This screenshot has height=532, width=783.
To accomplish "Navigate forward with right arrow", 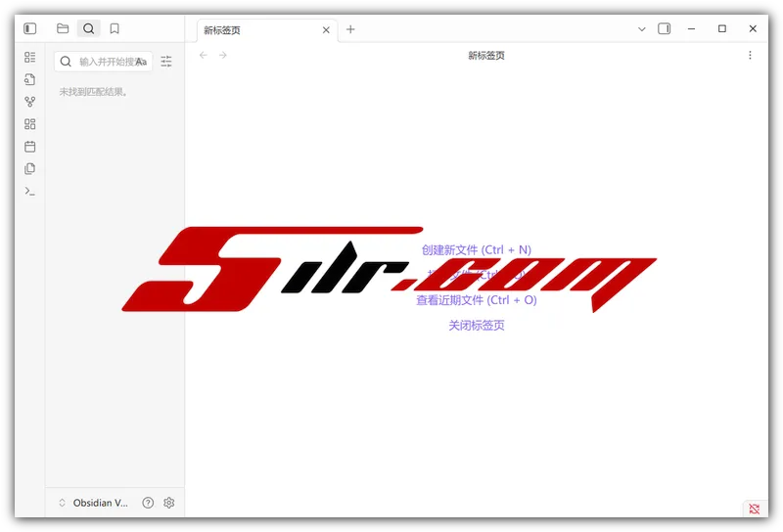I will click(223, 55).
